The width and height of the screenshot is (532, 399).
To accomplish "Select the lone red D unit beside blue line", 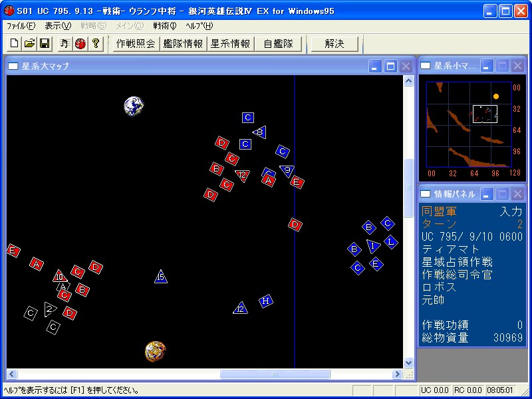I will coord(295,225).
